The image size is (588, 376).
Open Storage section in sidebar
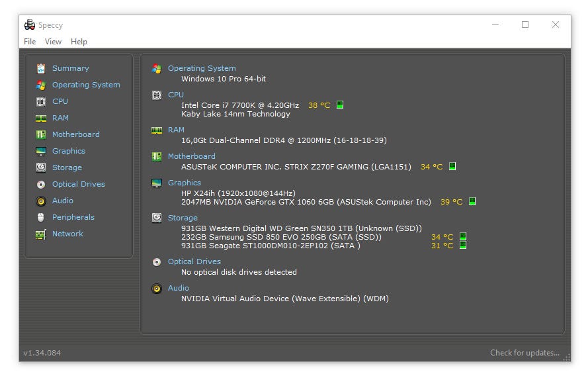67,167
